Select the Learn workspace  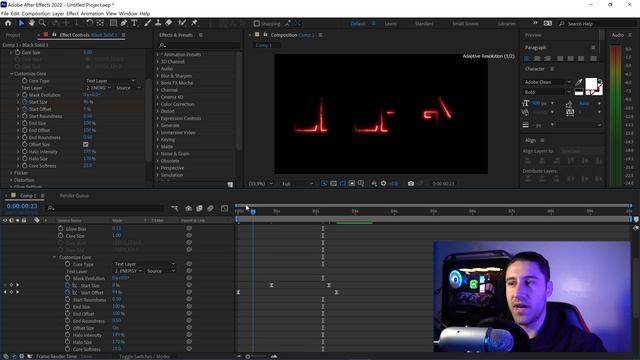coord(390,24)
